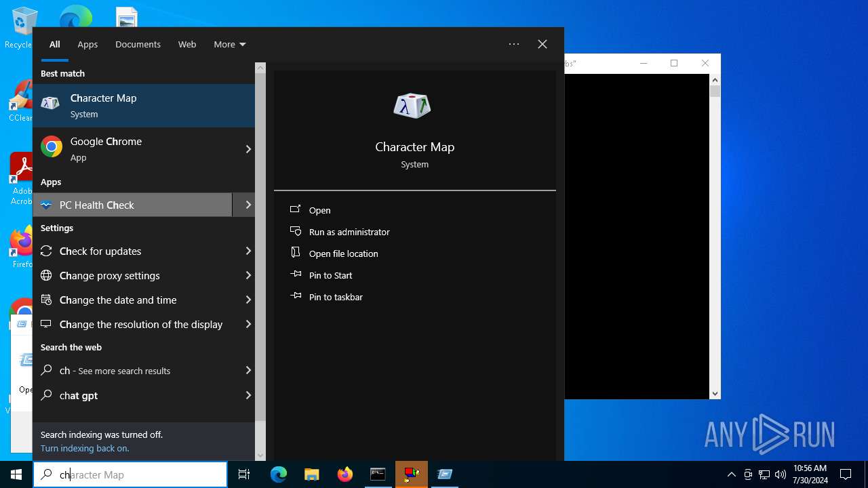Viewport: 868px width, 488px height.
Task: Switch to the Documents search tab
Action: click(x=138, y=44)
